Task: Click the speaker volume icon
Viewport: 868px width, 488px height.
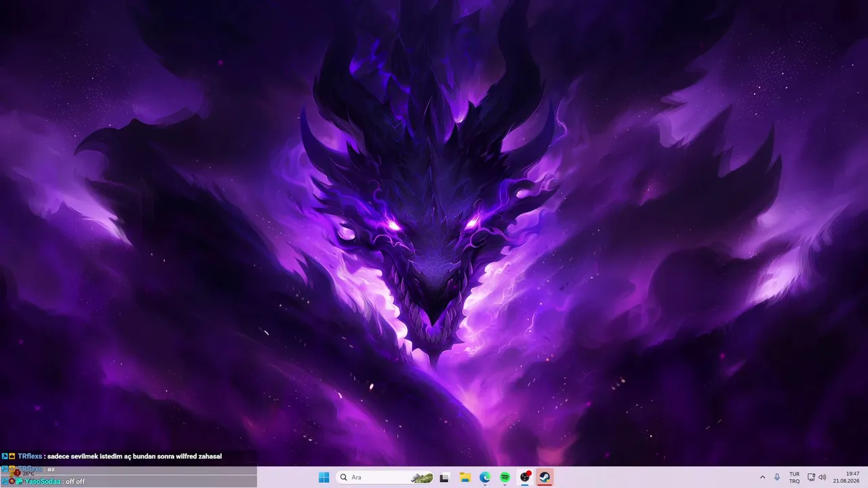Action: point(823,477)
